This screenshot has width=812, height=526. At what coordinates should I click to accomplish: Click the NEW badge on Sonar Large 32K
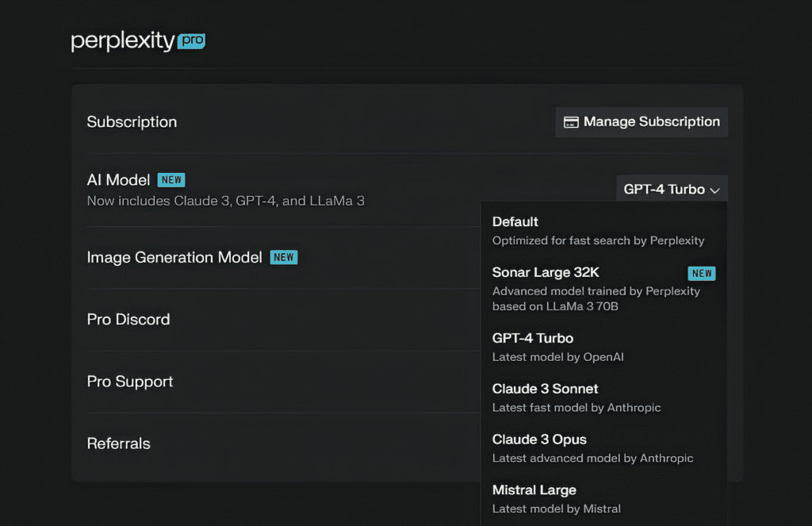[x=702, y=273]
